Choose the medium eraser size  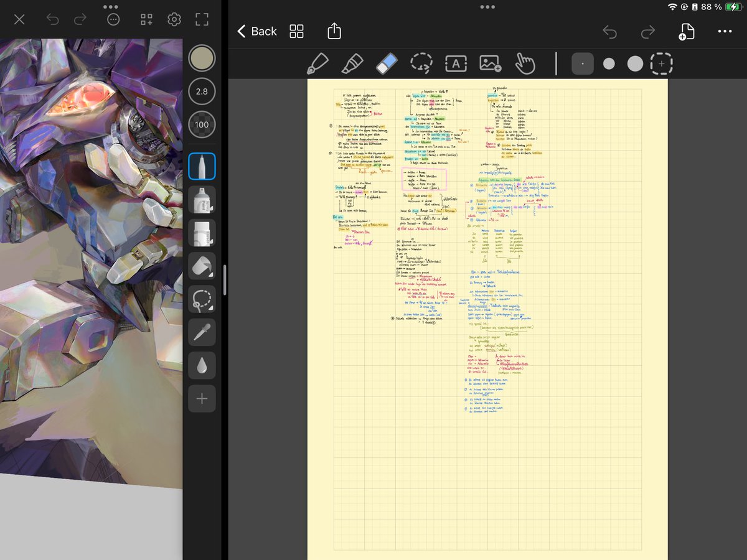click(x=609, y=63)
